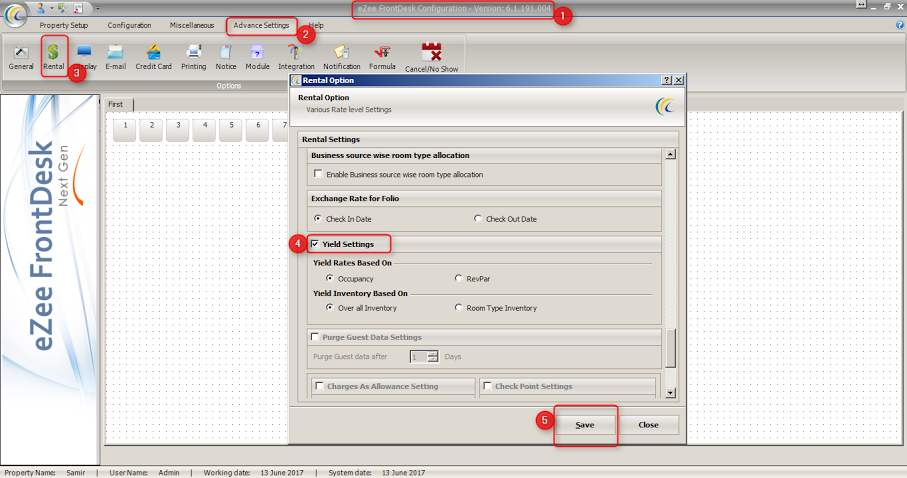Image resolution: width=907 pixels, height=478 pixels.
Task: Click the 'Exchange Rate for Folio' heading
Action: [355, 198]
